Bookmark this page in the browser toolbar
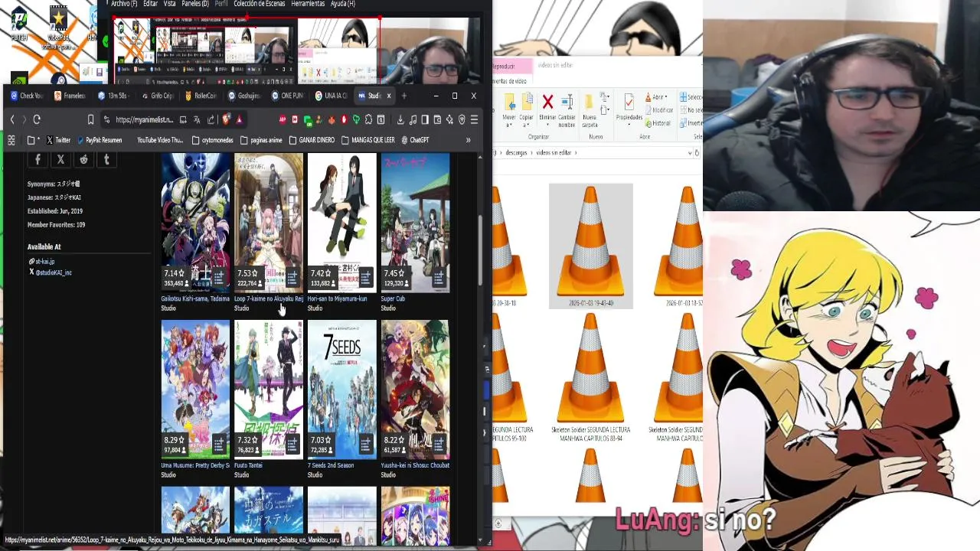This screenshot has height=551, width=980. [x=90, y=119]
